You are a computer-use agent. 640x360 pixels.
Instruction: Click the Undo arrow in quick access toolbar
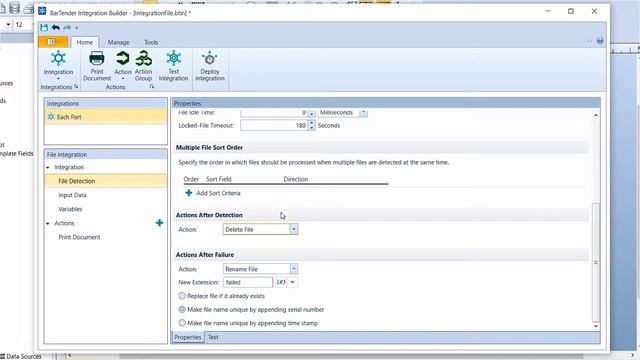56,27
